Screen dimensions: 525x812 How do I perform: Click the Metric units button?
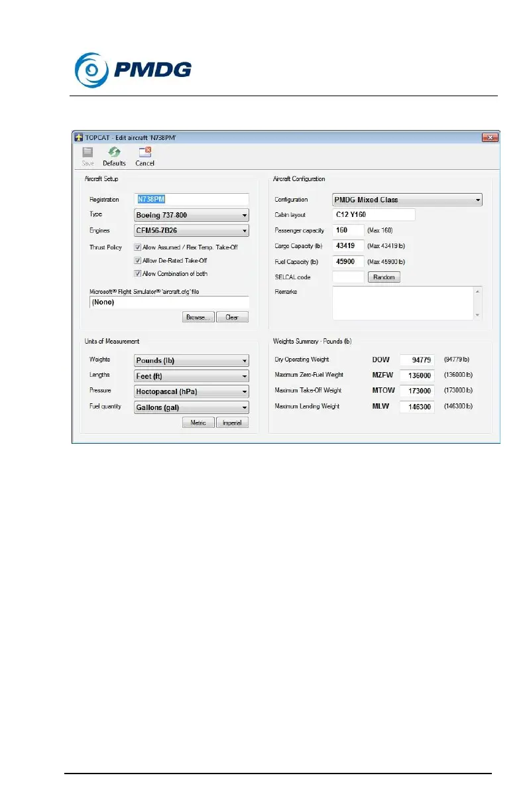tap(198, 423)
